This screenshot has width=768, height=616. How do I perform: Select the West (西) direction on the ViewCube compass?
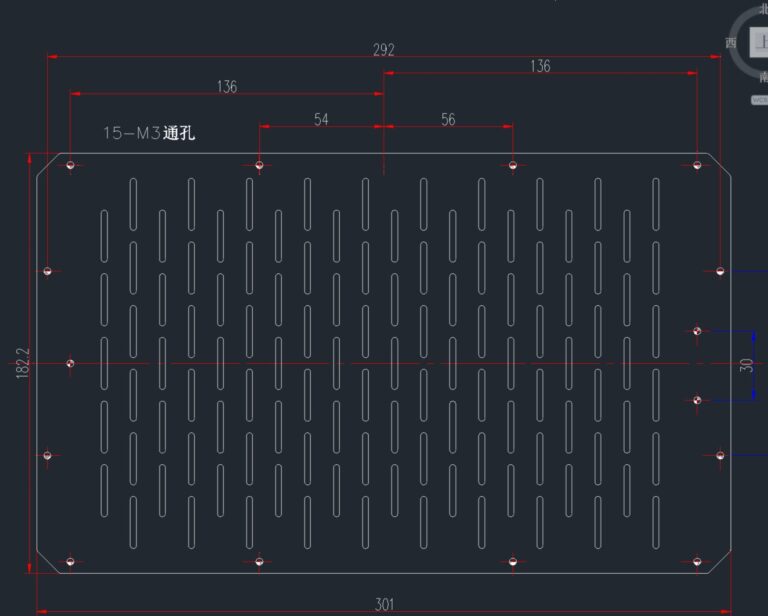tap(730, 43)
